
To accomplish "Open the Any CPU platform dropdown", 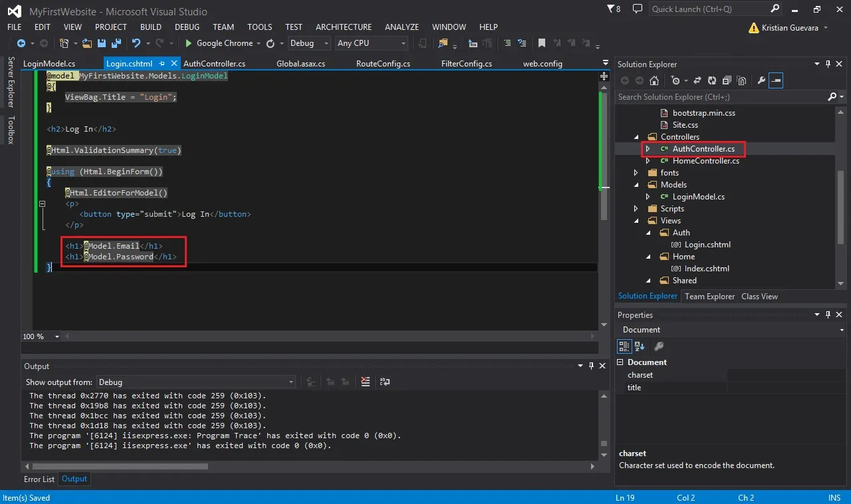I will [371, 43].
